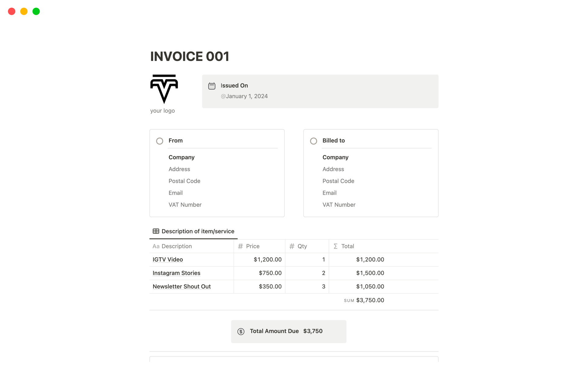The image size is (588, 368).
Task: Open the Newsletter Shout Out entry
Action: [181, 286]
